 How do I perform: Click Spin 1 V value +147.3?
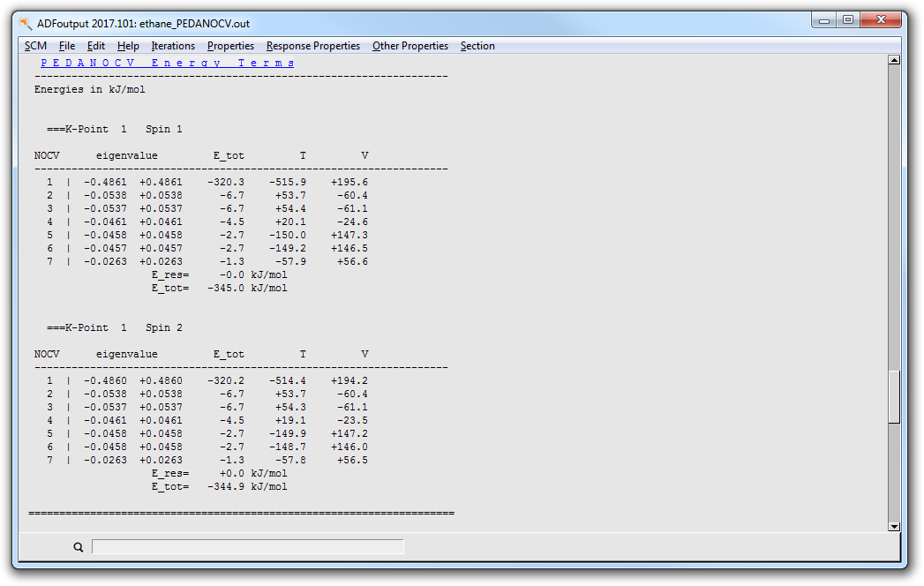349,236
